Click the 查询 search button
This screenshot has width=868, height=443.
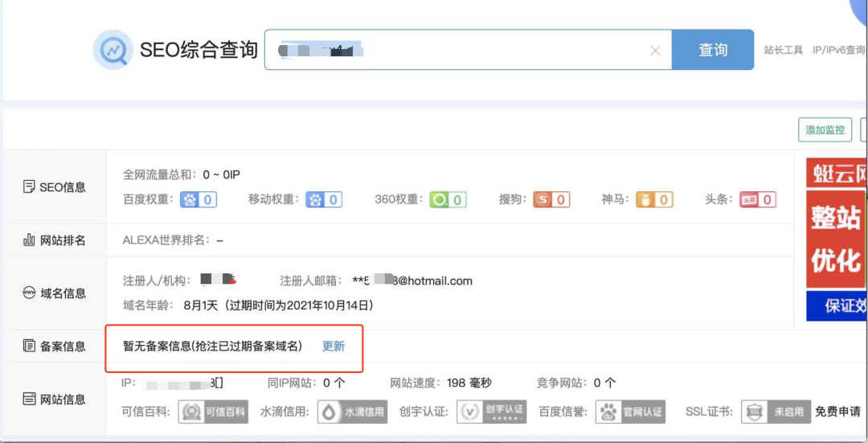pos(712,50)
